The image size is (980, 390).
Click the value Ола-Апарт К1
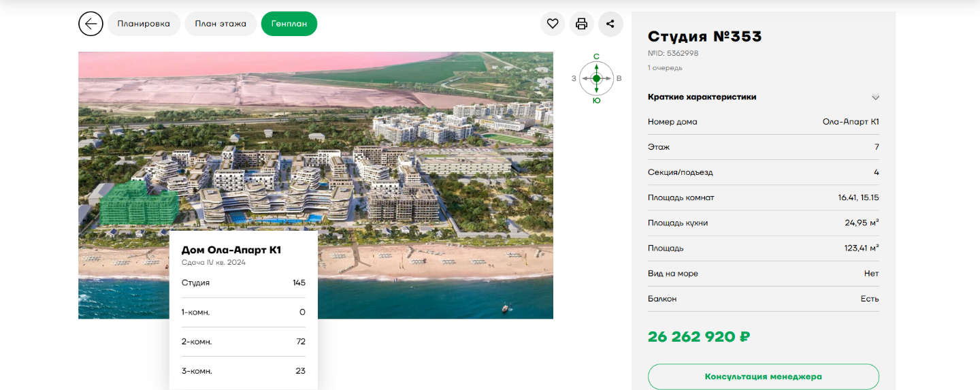[851, 122]
